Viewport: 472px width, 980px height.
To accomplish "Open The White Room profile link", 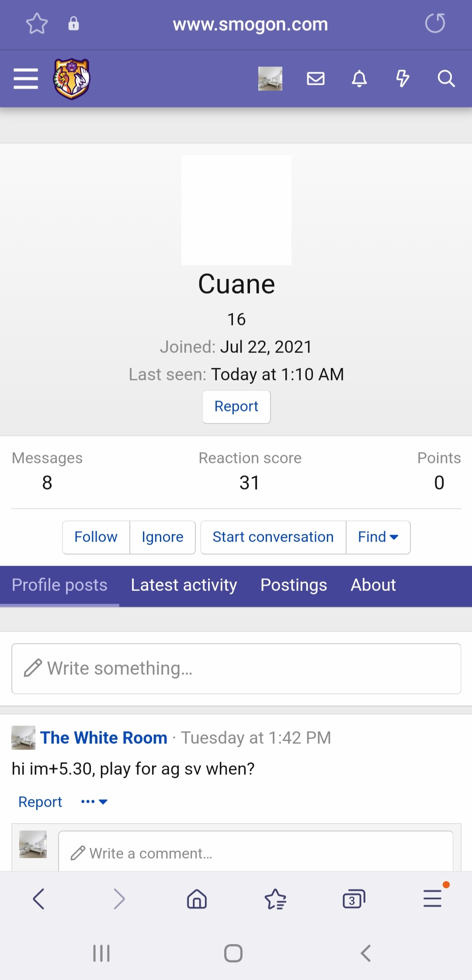I will 104,738.
